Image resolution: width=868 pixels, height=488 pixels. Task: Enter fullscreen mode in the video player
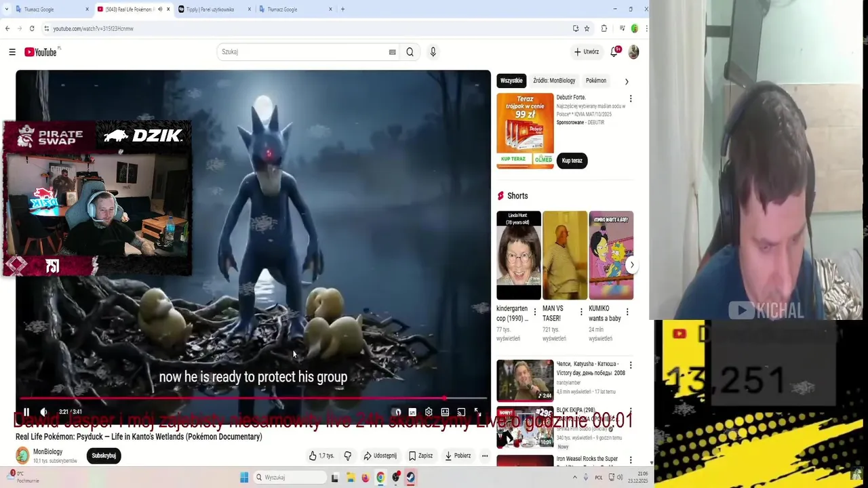coord(477,412)
